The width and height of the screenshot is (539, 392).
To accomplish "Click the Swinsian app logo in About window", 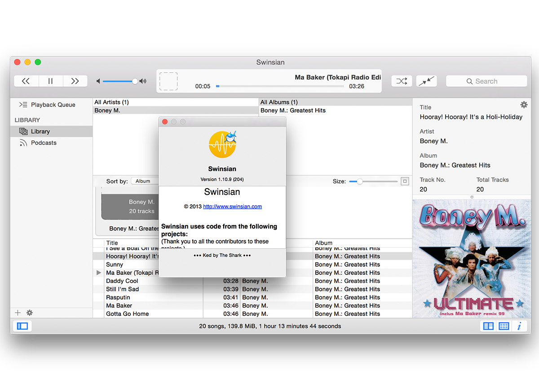I will pos(222,144).
